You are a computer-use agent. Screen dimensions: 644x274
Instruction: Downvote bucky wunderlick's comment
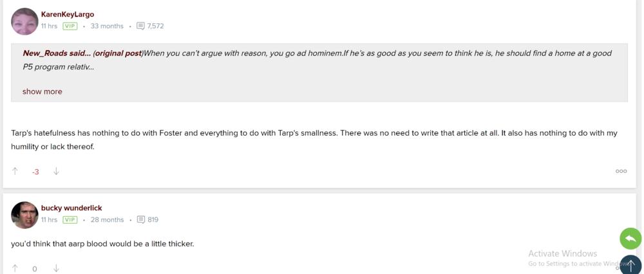(x=56, y=268)
